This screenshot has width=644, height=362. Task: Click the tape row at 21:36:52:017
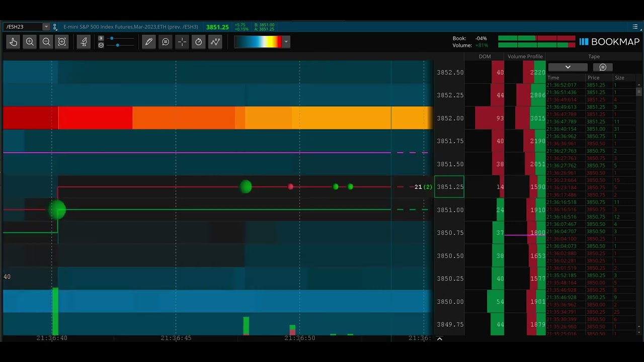[592, 85]
